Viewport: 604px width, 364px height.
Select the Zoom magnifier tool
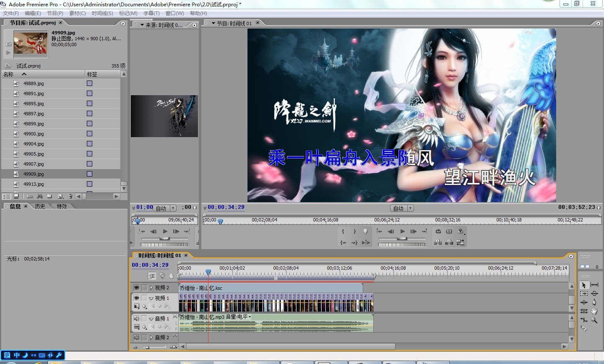594,320
